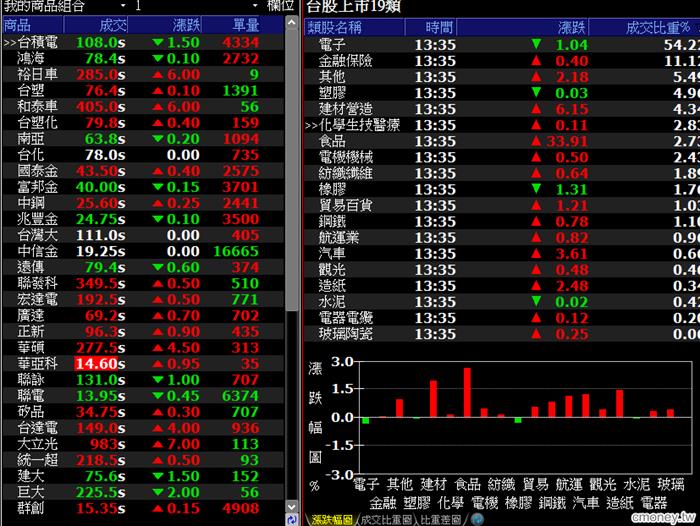The height and width of the screenshot is (526, 700).
Task: Click the 成交 column header
Action: point(96,25)
